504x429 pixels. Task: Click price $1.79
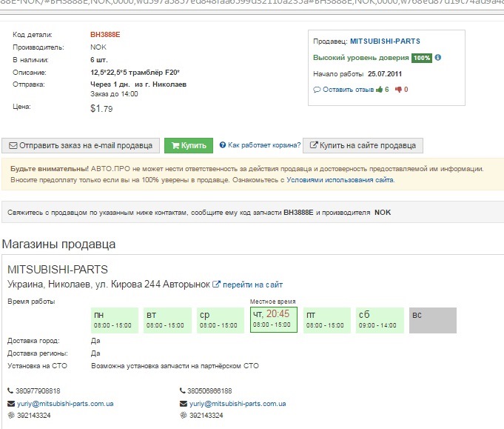[101, 108]
